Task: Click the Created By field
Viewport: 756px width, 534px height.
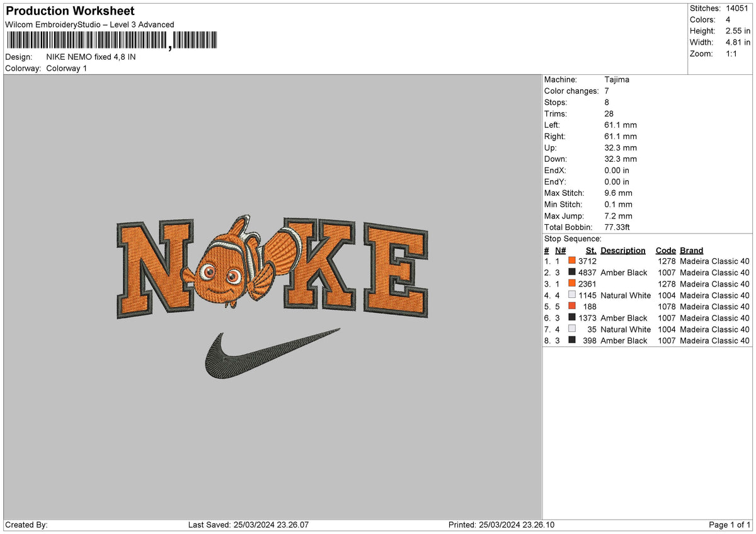Action: (x=25, y=524)
